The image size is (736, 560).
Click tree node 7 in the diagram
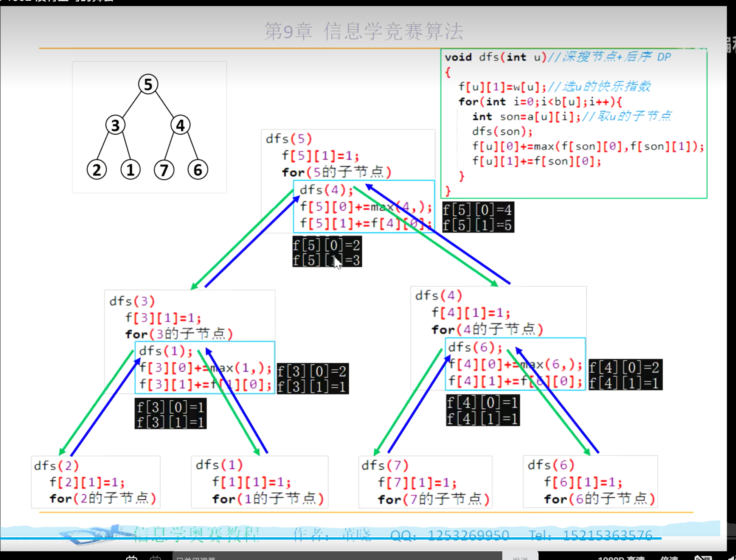164,170
